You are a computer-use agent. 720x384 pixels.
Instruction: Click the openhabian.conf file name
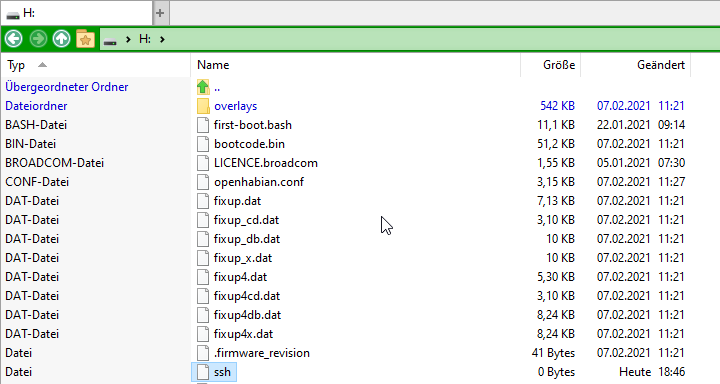click(259, 182)
